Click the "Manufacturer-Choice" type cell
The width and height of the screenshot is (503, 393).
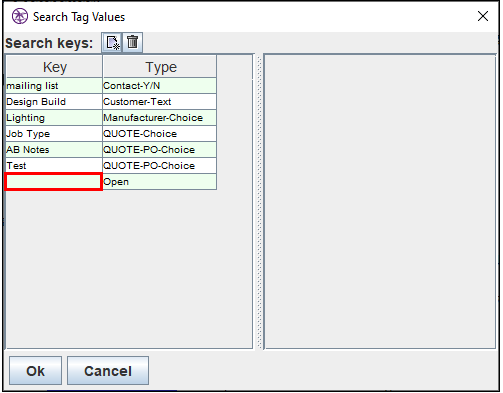160,118
